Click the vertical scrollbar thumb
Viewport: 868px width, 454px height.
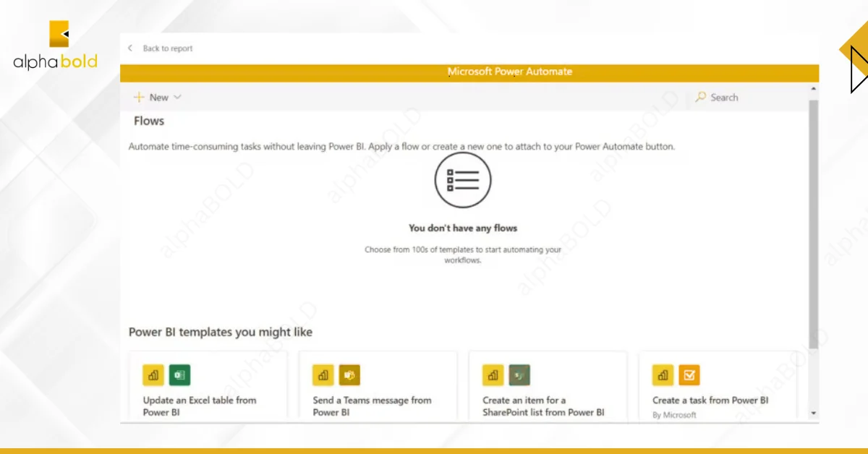click(814, 224)
